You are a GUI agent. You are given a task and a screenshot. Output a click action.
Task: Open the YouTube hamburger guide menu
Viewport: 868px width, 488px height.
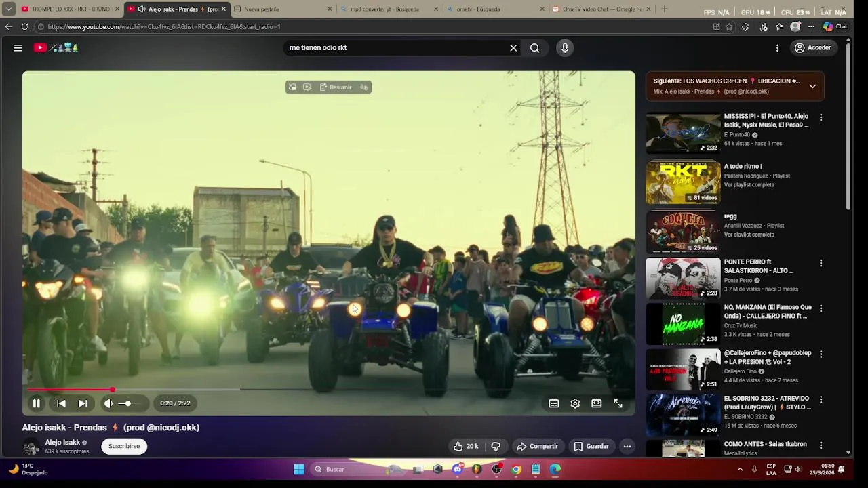18,47
